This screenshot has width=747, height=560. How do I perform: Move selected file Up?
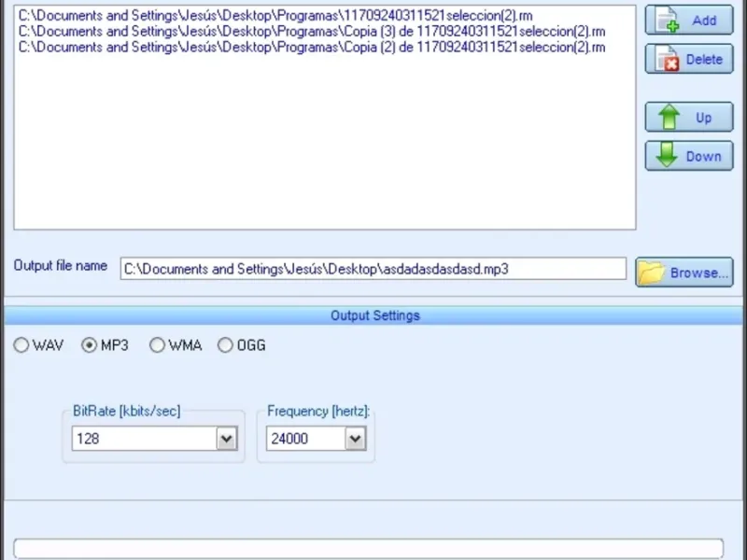[x=689, y=118]
